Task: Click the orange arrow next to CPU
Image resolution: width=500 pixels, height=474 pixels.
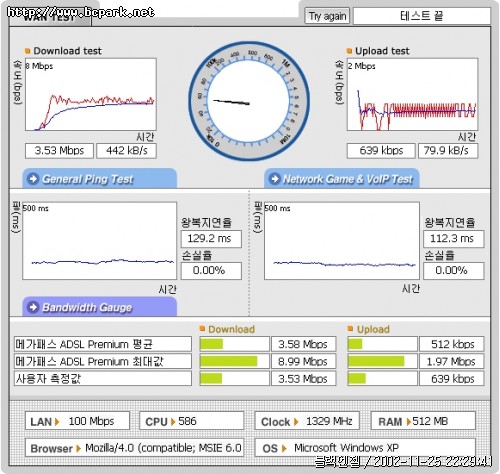Action: click(x=173, y=422)
